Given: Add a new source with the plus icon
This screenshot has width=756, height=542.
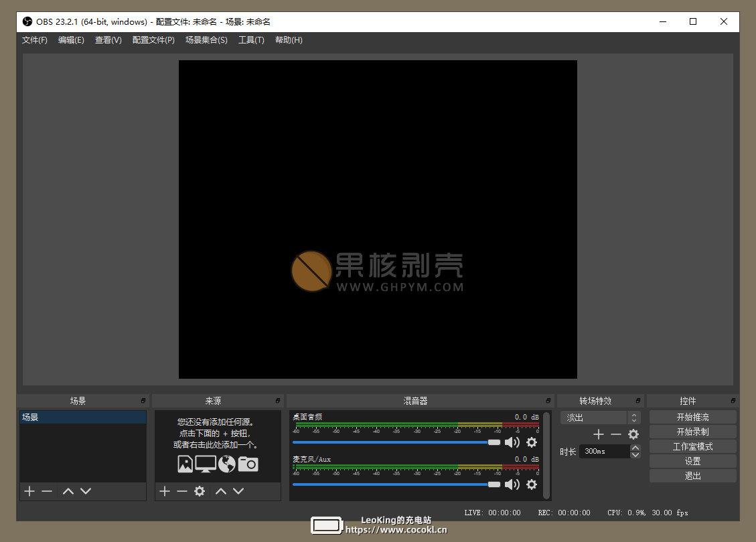Looking at the screenshot, I should (165, 491).
